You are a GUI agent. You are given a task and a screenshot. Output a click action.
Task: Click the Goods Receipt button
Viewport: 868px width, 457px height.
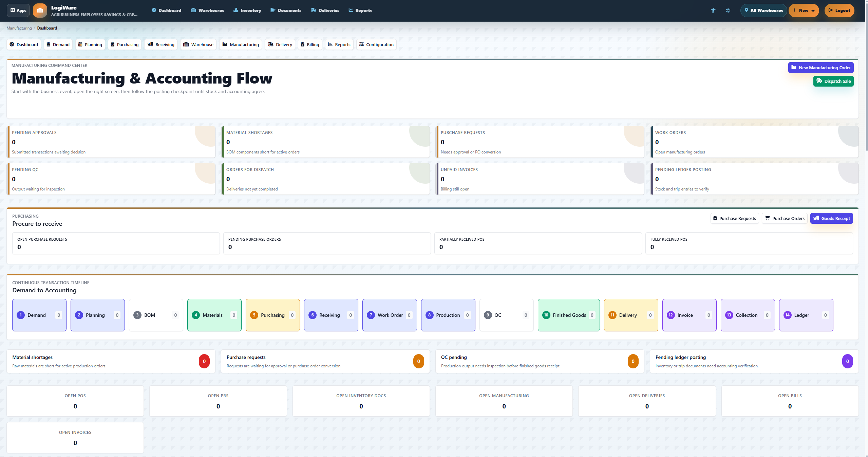[832, 218]
